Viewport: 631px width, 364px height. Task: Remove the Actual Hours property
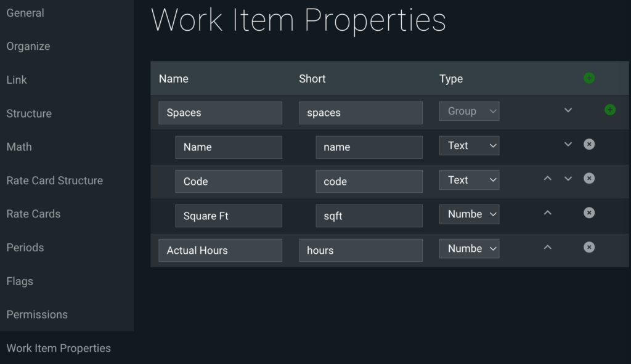pos(589,248)
